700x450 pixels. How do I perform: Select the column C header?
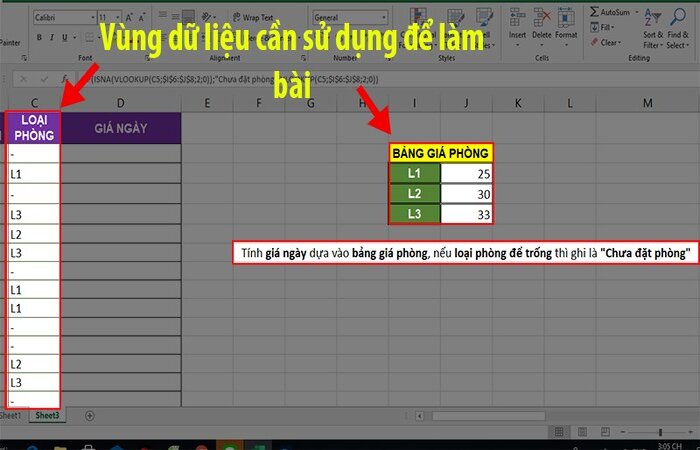coord(34,103)
